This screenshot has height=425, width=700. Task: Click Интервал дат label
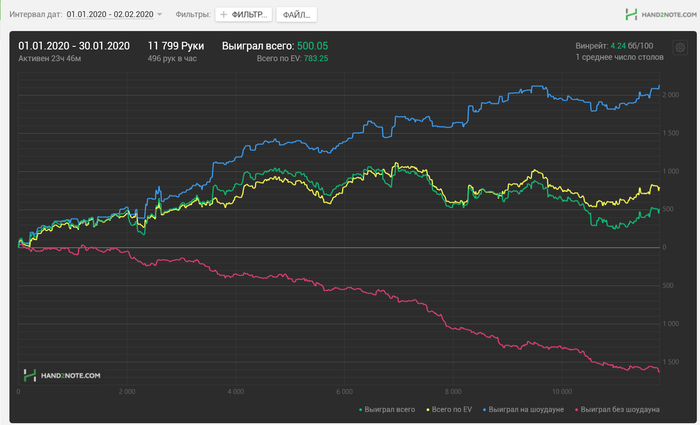[x=35, y=14]
